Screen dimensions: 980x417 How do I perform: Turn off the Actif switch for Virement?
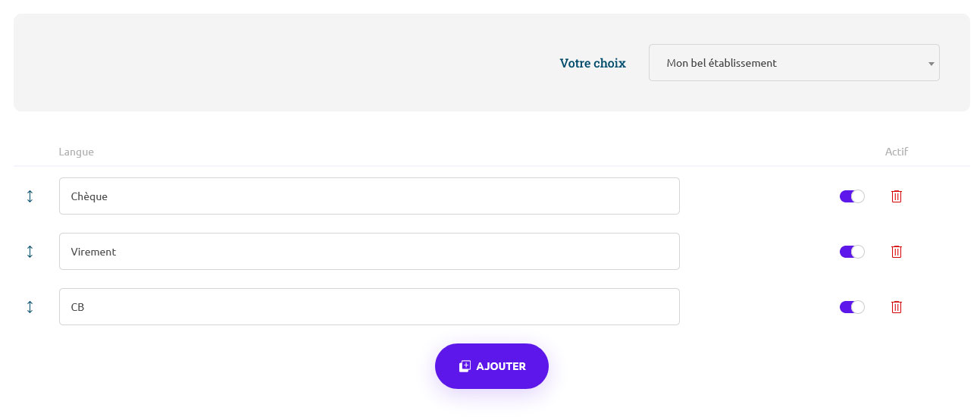click(x=852, y=252)
